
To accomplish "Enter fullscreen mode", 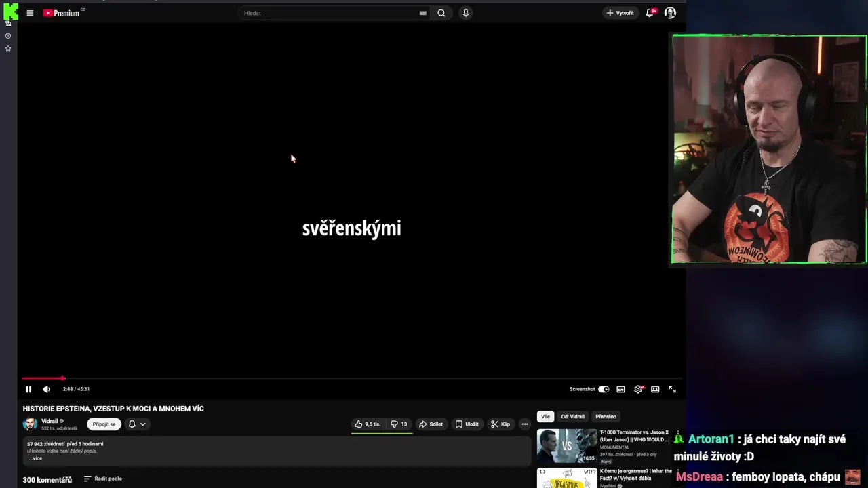I will click(x=672, y=389).
